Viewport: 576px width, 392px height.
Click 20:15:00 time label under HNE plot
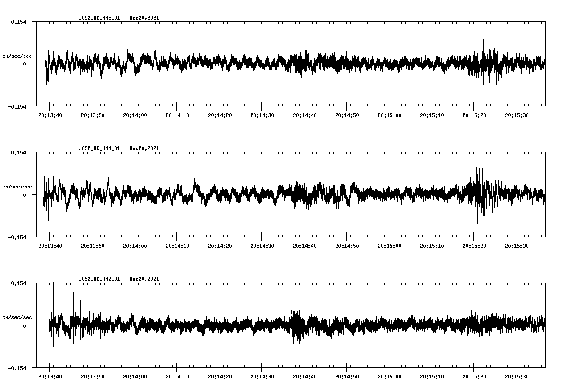(389, 115)
